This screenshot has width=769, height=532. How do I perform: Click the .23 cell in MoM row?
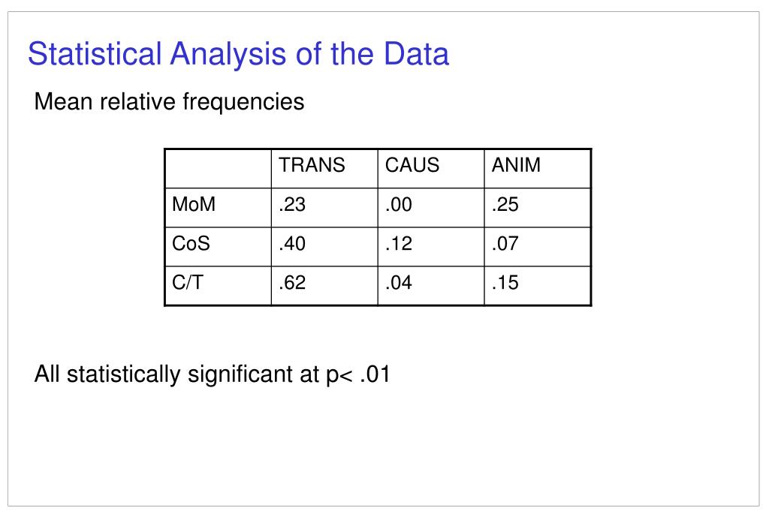(x=324, y=208)
